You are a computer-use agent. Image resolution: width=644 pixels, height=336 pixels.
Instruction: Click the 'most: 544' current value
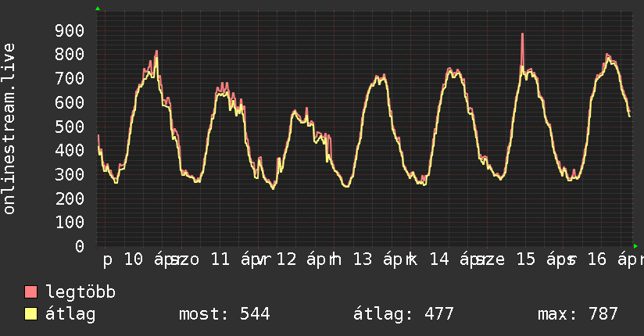pos(224,314)
